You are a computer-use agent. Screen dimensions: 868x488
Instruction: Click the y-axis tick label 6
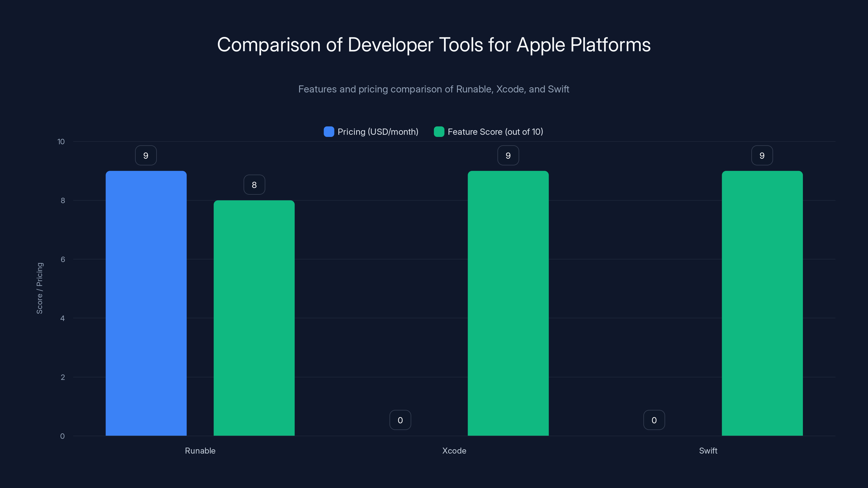[x=63, y=259]
